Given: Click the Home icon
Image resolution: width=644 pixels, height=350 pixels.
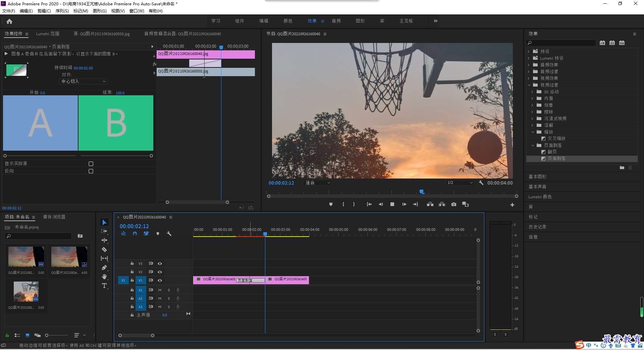Looking at the screenshot, I should [9, 21].
